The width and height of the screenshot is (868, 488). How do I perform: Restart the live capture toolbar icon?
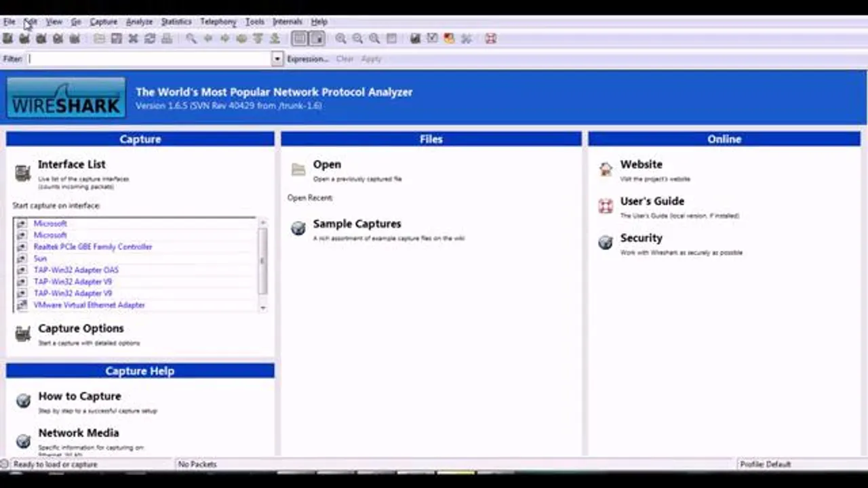(x=75, y=39)
